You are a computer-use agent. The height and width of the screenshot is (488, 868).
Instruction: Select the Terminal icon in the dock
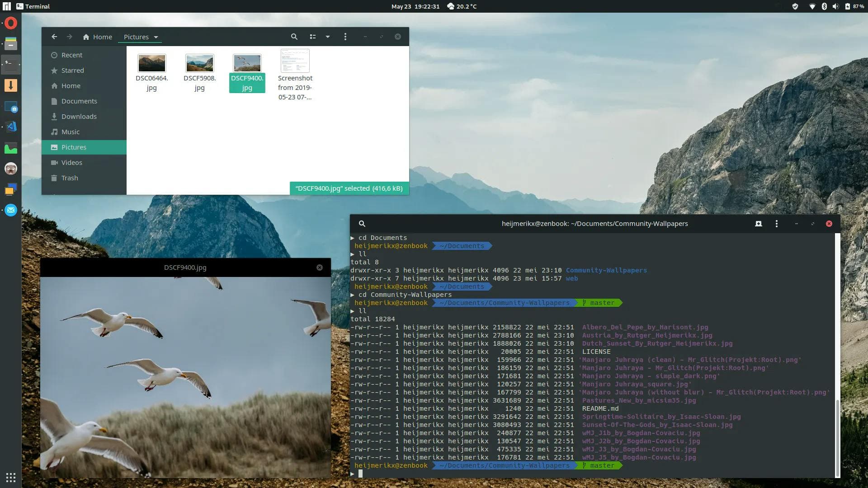[x=11, y=64]
